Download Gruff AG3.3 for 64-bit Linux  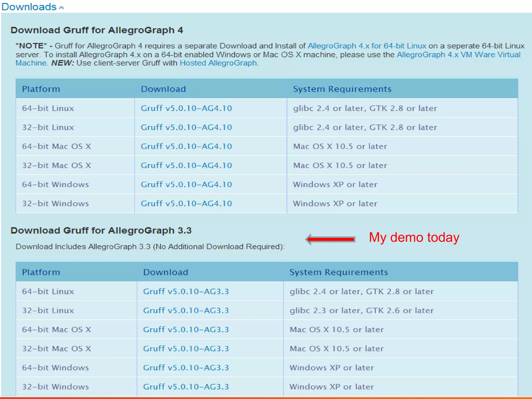click(x=186, y=291)
